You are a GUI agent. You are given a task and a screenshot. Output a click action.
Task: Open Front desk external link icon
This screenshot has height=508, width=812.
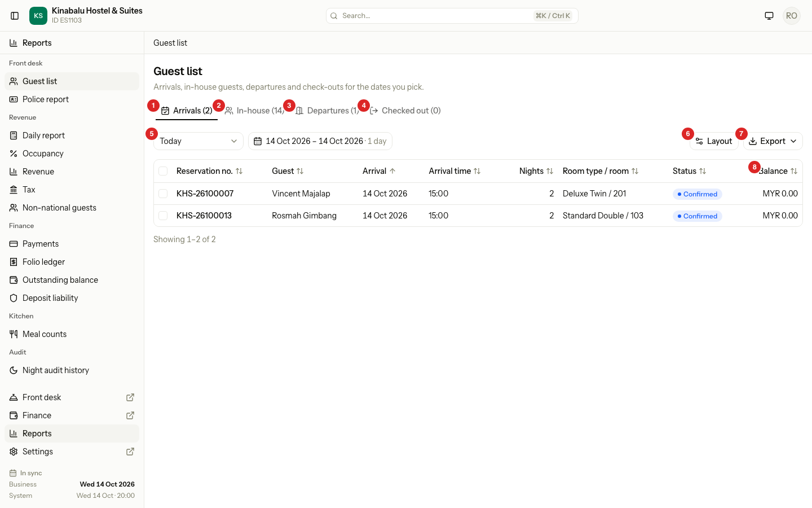[x=130, y=397]
